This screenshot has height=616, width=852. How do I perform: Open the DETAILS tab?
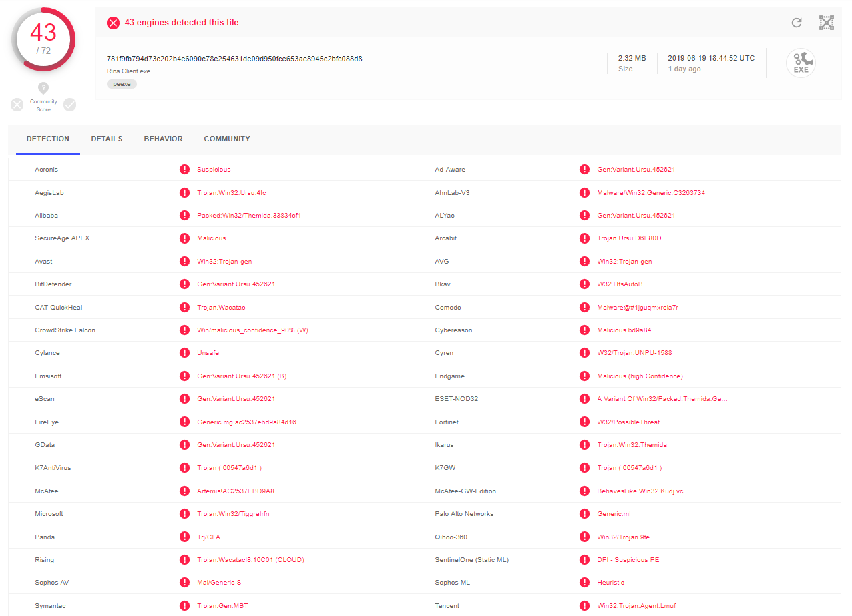click(x=107, y=139)
